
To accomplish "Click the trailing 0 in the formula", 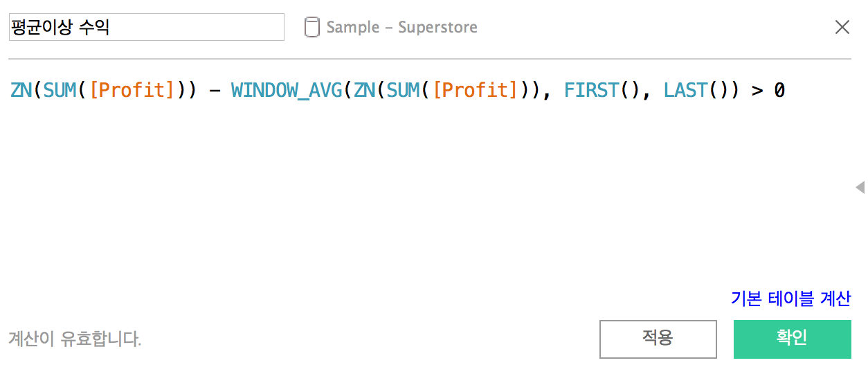I will [x=779, y=91].
